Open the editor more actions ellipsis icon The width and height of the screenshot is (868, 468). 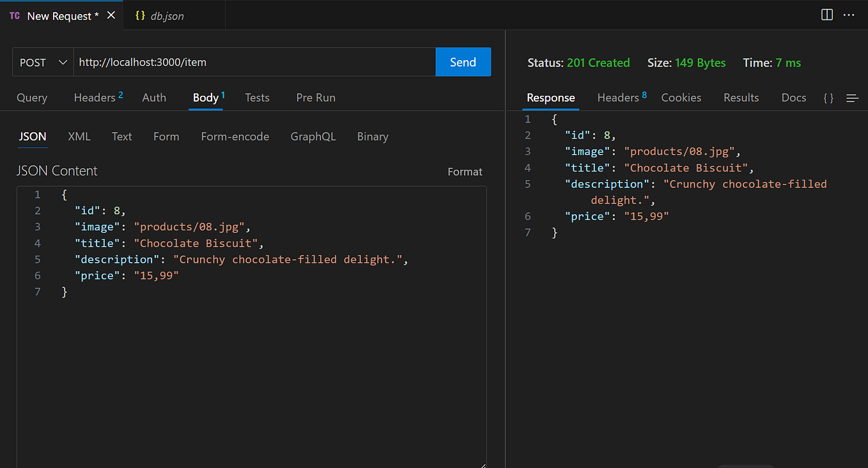click(x=848, y=14)
